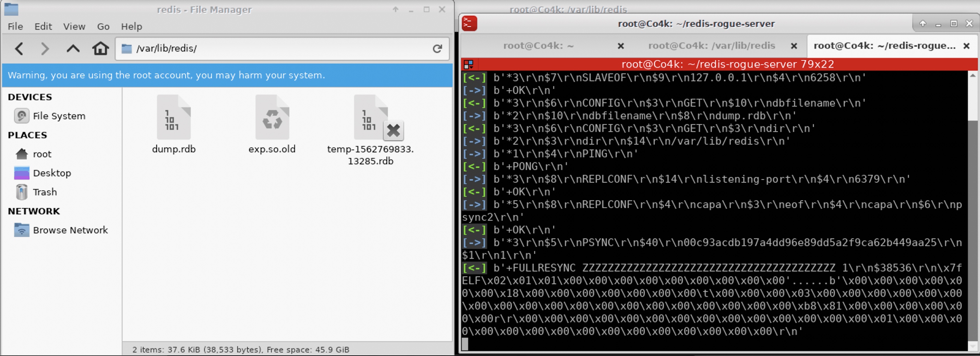Close the /var/lib/redis terminal tab

click(794, 46)
